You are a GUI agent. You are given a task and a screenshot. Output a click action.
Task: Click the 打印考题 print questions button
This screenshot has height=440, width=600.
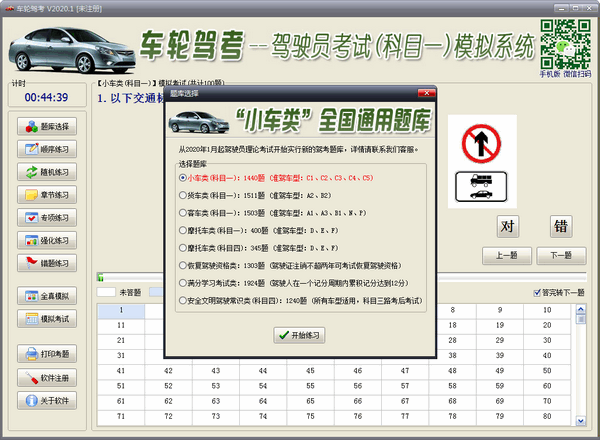point(47,354)
